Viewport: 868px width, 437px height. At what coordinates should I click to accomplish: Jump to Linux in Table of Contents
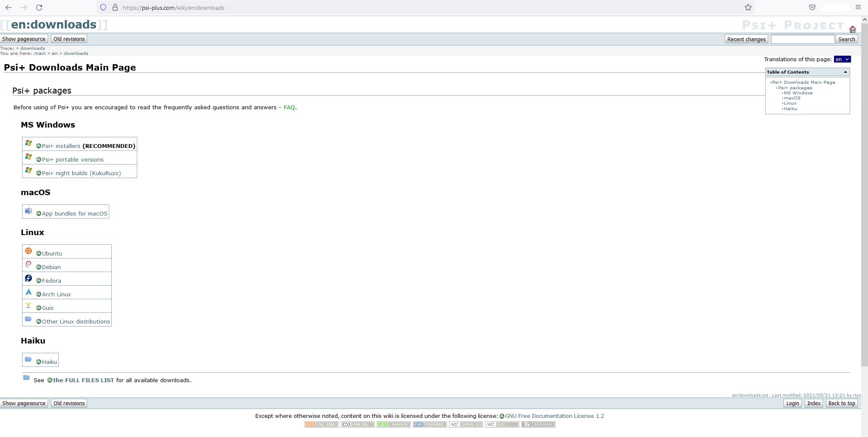click(x=790, y=103)
